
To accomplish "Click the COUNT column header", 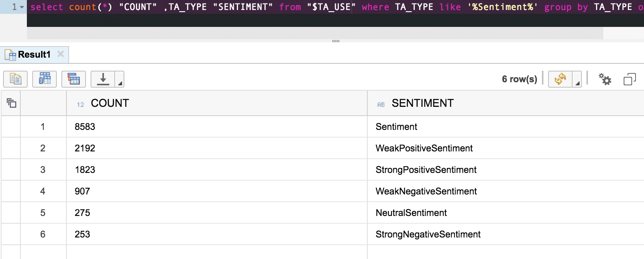I will (x=110, y=103).
